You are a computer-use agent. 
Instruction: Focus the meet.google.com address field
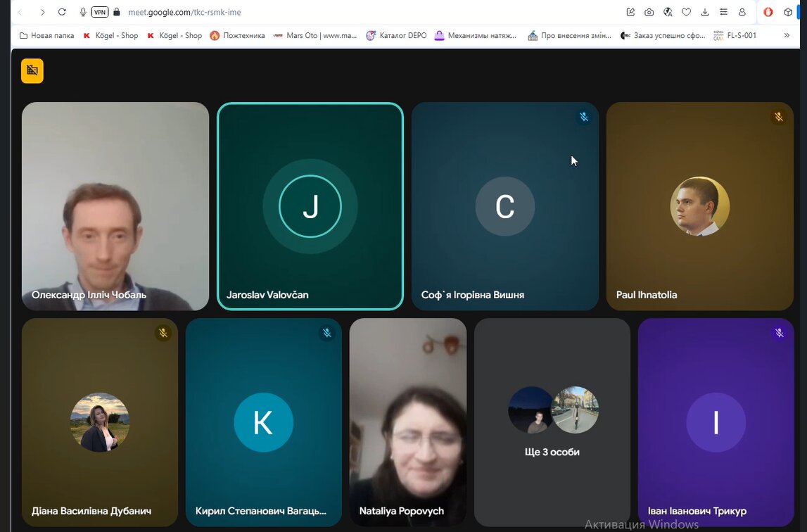coord(184,12)
